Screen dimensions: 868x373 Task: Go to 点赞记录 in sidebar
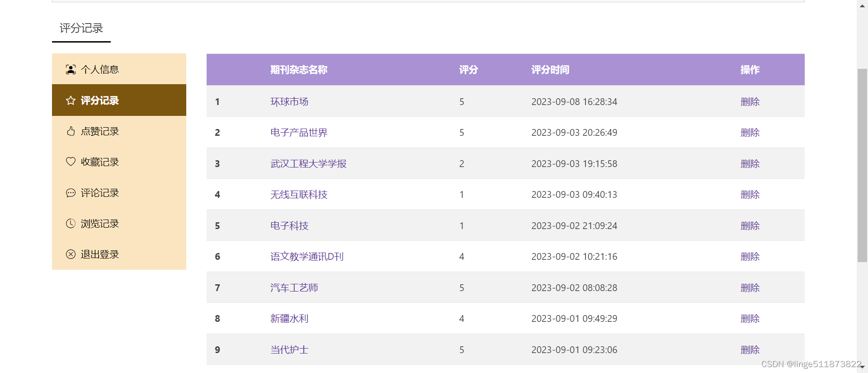tap(119, 131)
